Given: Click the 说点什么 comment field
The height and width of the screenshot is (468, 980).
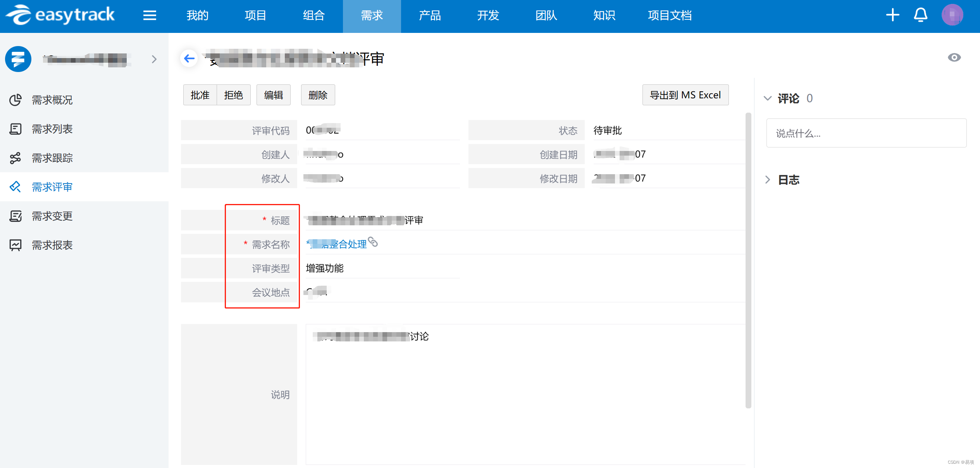Looking at the screenshot, I should point(866,133).
